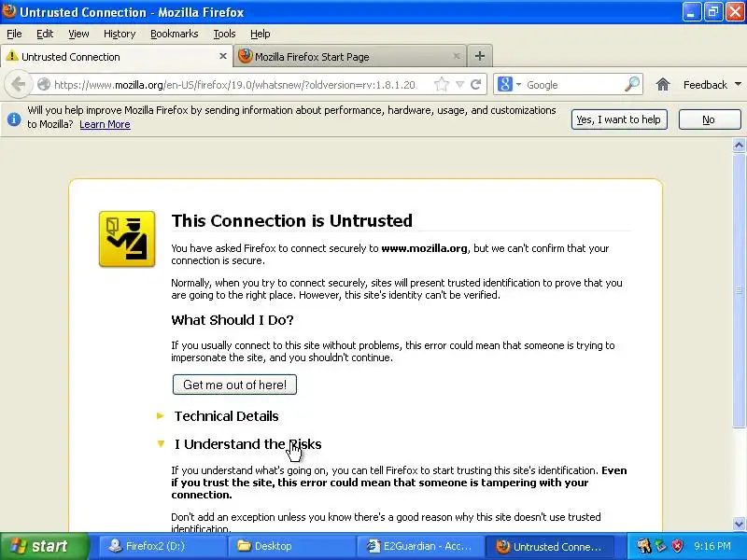Click Untrusted Connection taskbar button
This screenshot has width=747, height=560.
(549, 546)
